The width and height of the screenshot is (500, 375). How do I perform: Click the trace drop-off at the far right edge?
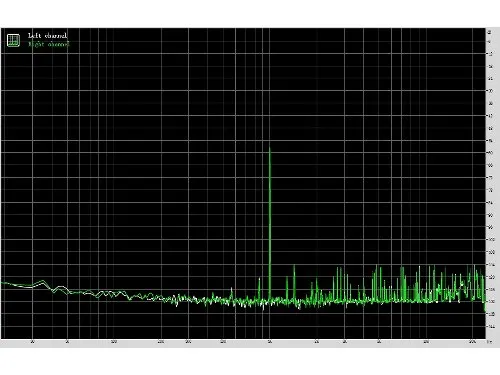tap(484, 305)
